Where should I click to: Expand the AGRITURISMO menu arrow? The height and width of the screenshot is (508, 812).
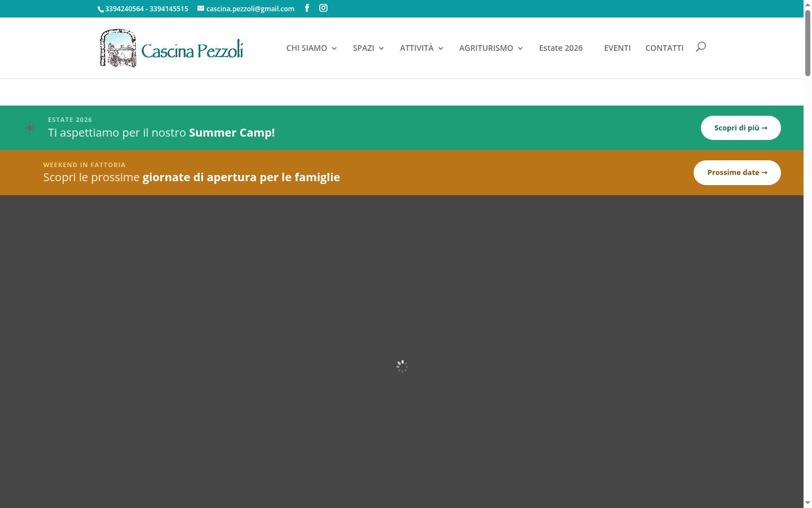click(x=520, y=49)
